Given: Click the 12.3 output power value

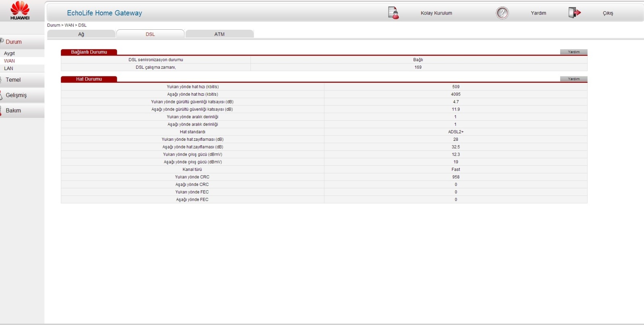Looking at the screenshot, I should coord(456,154).
